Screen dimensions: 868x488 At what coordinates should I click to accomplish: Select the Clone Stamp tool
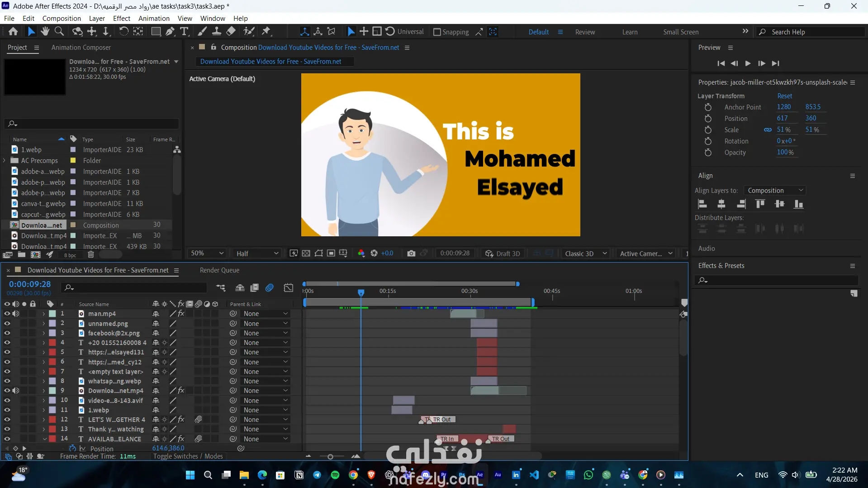pos(217,31)
